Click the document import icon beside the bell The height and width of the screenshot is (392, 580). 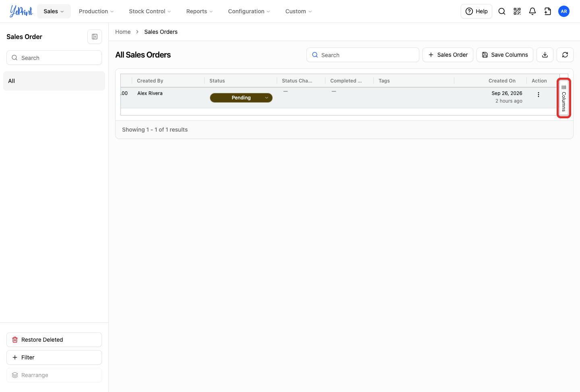548,11
